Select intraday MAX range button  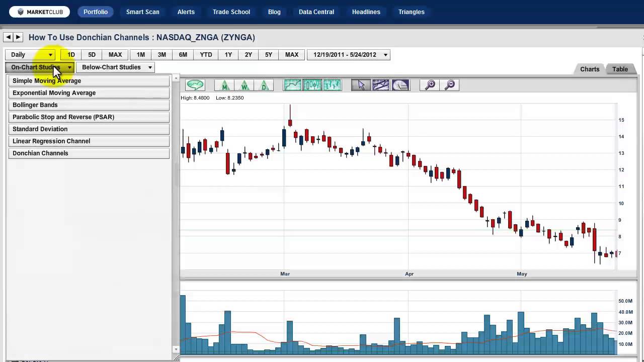115,54
